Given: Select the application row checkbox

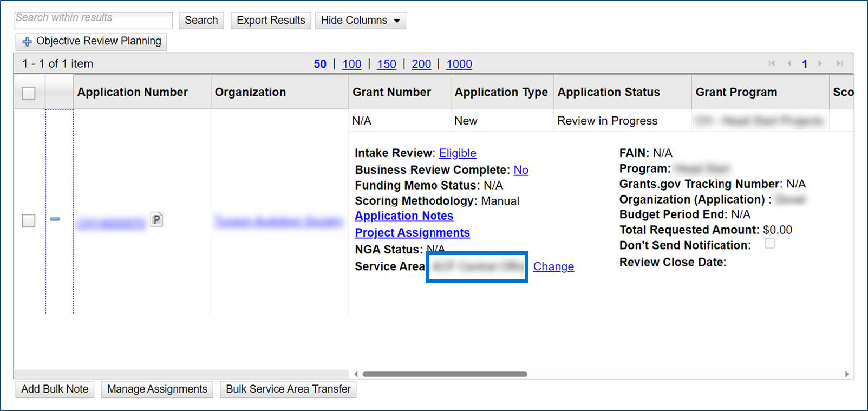Looking at the screenshot, I should 29,221.
